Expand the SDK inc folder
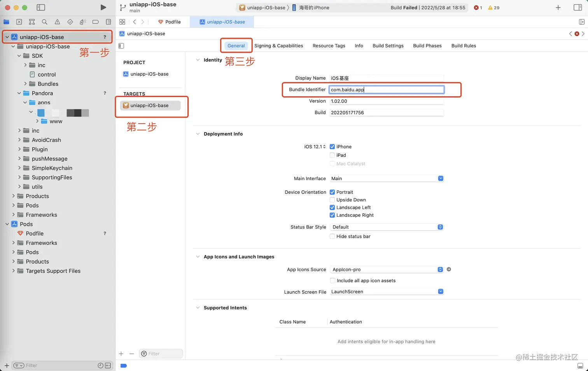The image size is (588, 371). pos(25,65)
